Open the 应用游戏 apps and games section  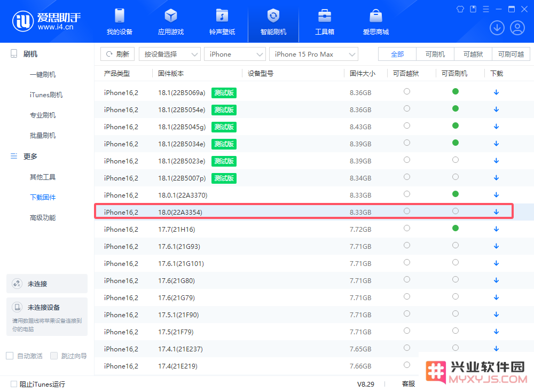(x=171, y=22)
